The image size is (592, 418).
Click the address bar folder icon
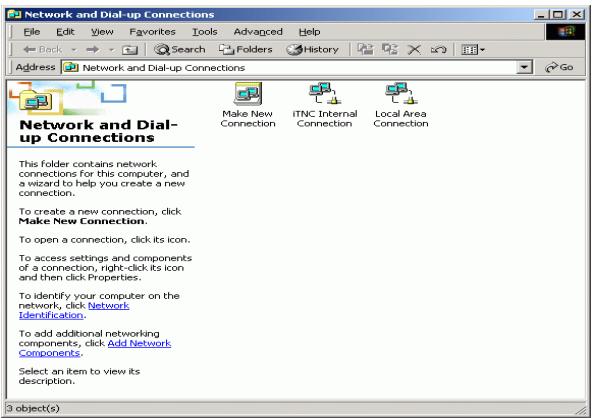click(71, 68)
